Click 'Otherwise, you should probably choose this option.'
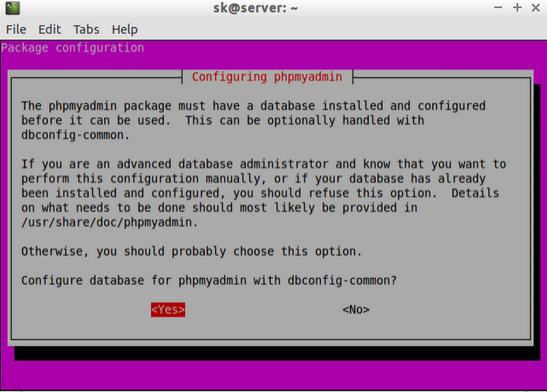Screen dimensions: 547x392 (192, 251)
